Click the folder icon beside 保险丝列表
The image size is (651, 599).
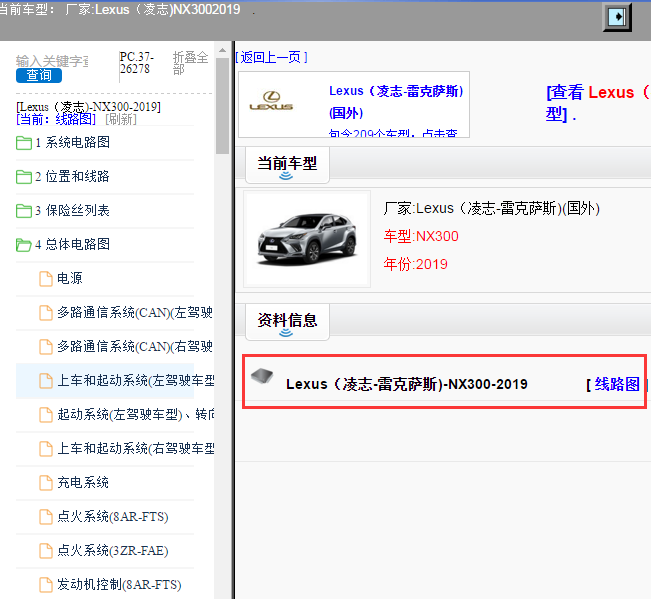tap(24, 211)
